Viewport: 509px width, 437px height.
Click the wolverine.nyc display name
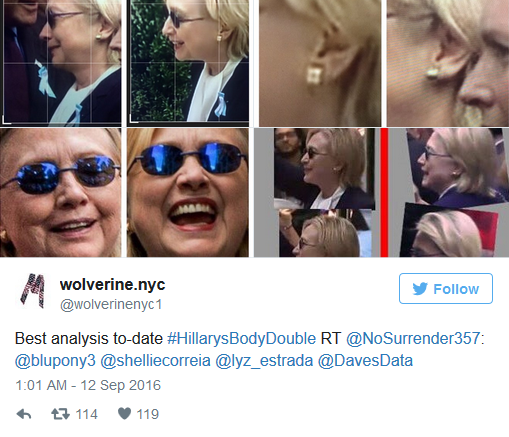pyautogui.click(x=112, y=284)
